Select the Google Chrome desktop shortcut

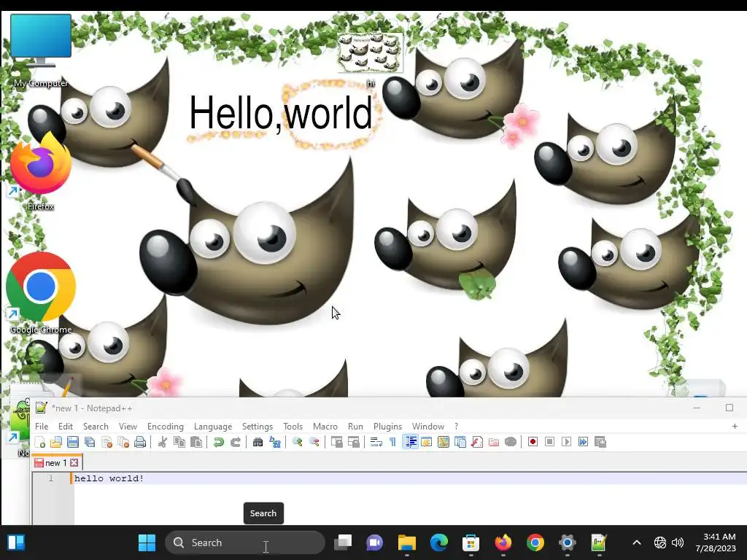(41, 293)
